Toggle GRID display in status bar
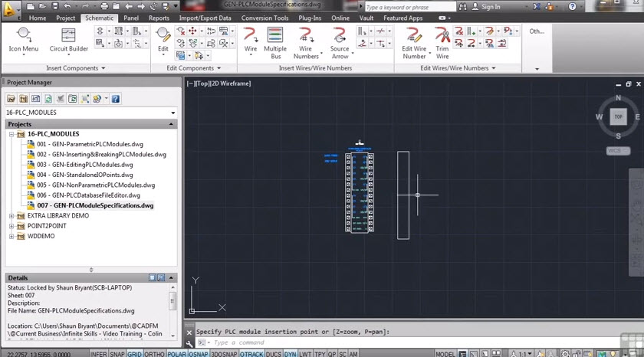Image resolution: width=644 pixels, height=357 pixels. coord(134,354)
